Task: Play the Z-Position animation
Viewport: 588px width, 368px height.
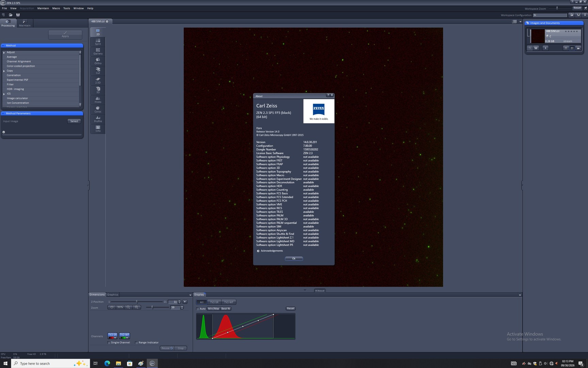Action: tap(185, 302)
